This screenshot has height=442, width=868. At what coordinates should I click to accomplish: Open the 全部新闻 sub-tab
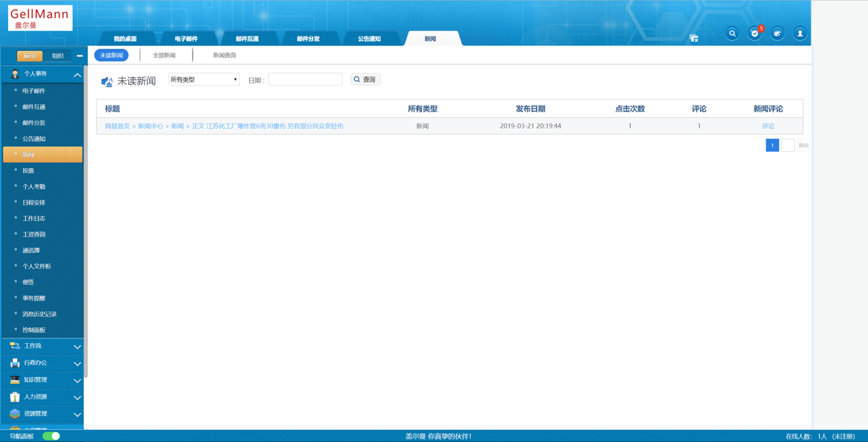(x=164, y=56)
